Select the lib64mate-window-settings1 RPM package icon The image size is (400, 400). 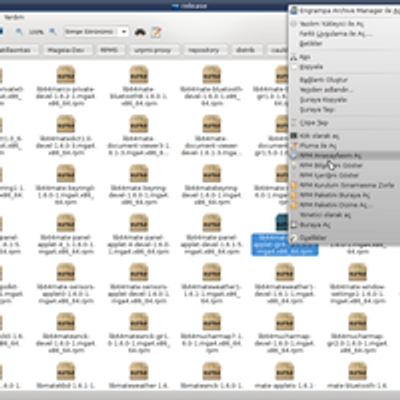pos(357,272)
